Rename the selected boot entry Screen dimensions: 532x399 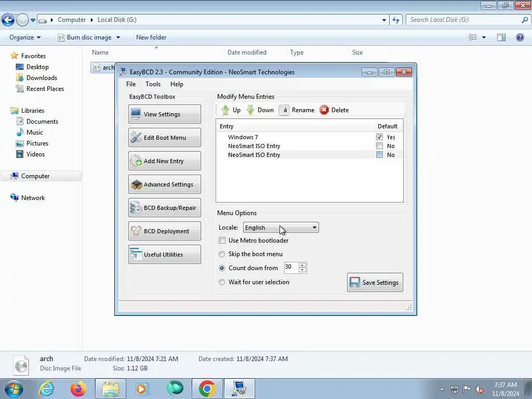(x=297, y=110)
